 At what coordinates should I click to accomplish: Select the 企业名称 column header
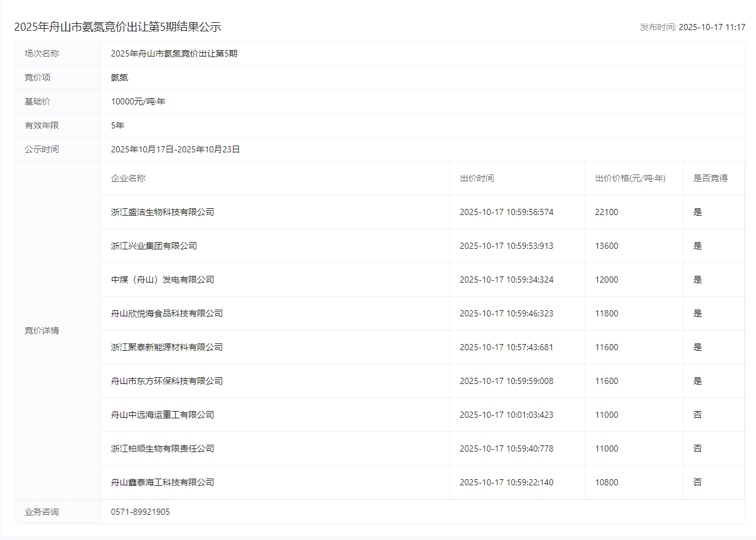(x=128, y=178)
